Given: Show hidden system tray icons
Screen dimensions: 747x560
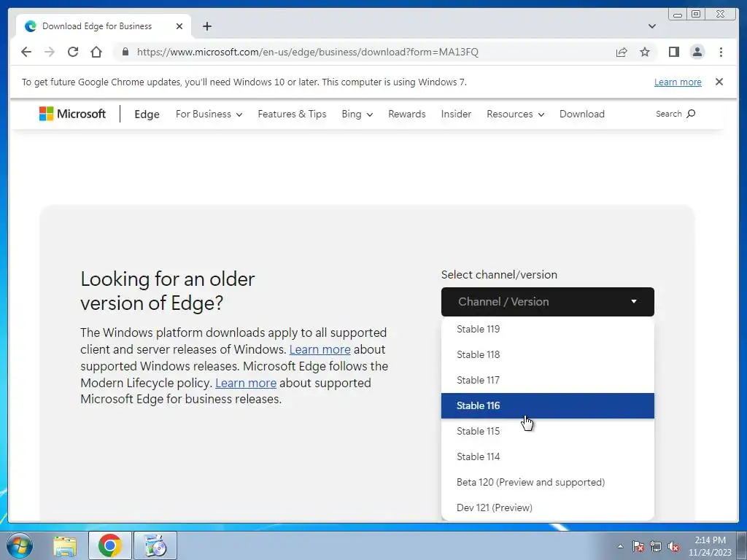Looking at the screenshot, I should click(x=620, y=546).
